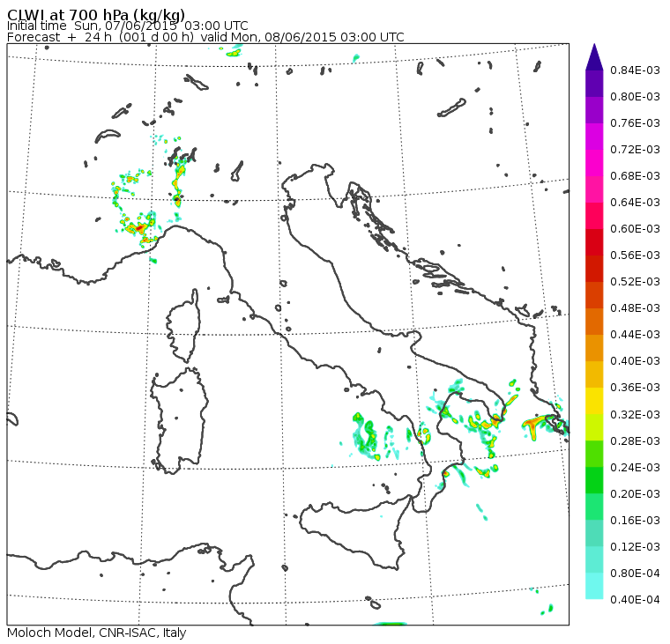This screenshot has height=644, width=670.
Task: Pick the 0.56E-03 colorbar value
Action: (x=635, y=255)
